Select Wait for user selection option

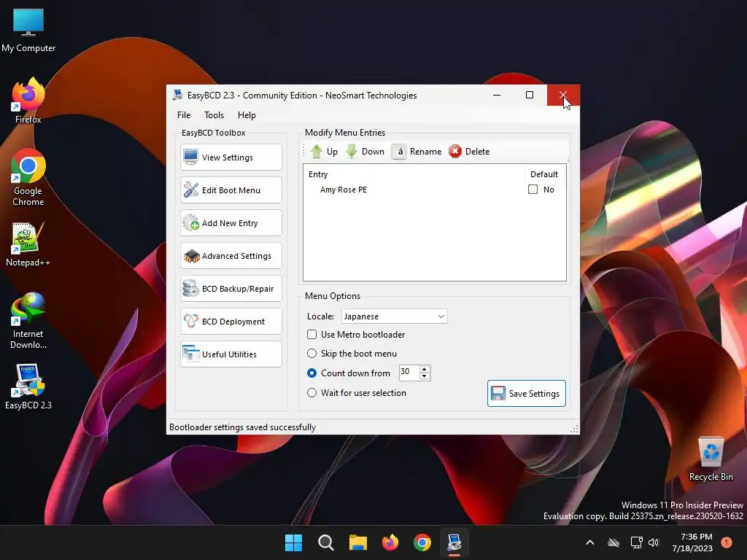pos(311,393)
